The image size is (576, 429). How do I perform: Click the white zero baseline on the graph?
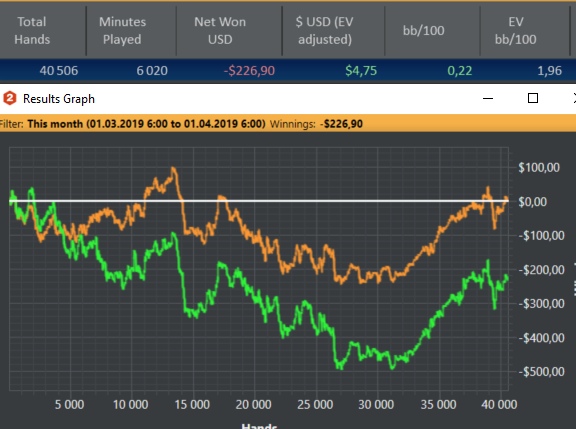(x=259, y=201)
